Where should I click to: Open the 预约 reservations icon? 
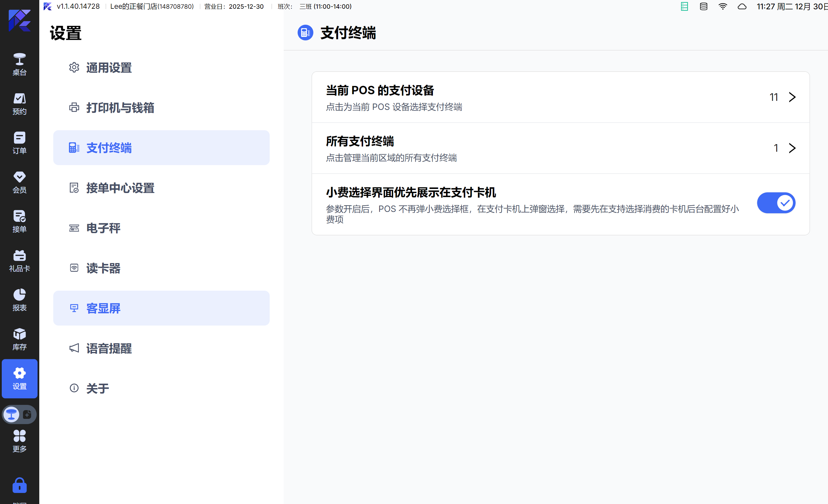click(19, 103)
